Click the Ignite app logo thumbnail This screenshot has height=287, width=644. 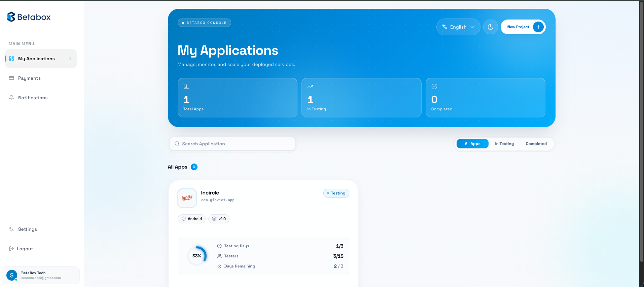(187, 198)
